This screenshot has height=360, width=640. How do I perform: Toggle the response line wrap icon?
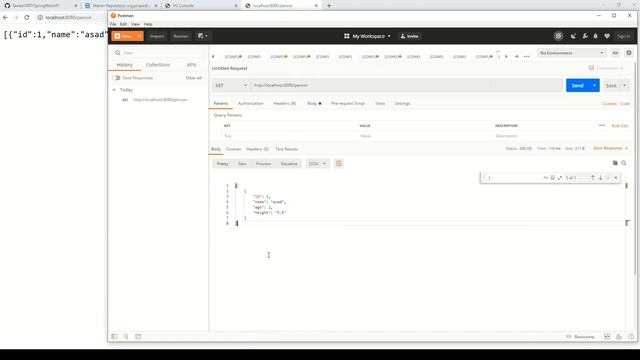pos(338,164)
